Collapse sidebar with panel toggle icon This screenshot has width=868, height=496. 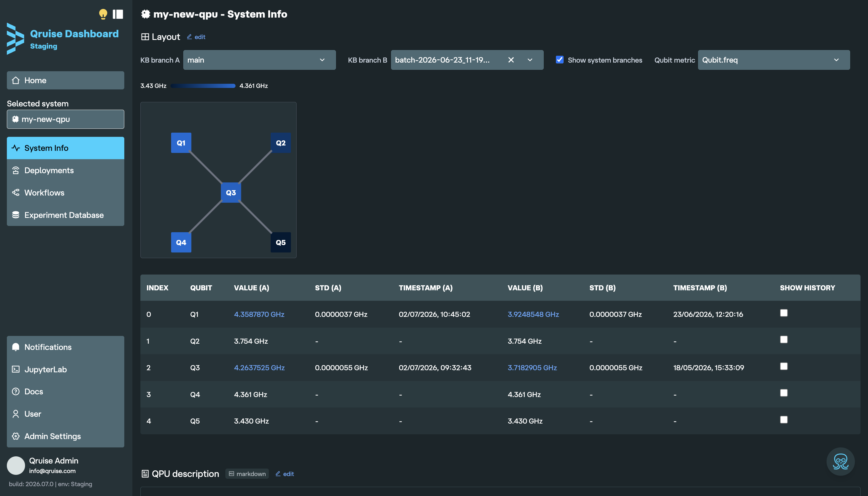pos(118,14)
